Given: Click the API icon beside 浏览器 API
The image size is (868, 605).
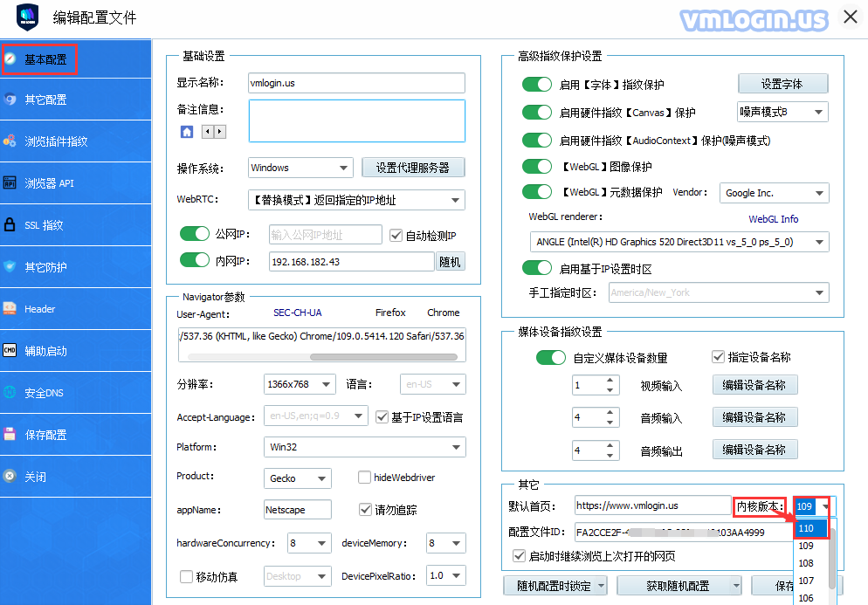Looking at the screenshot, I should tap(10, 182).
